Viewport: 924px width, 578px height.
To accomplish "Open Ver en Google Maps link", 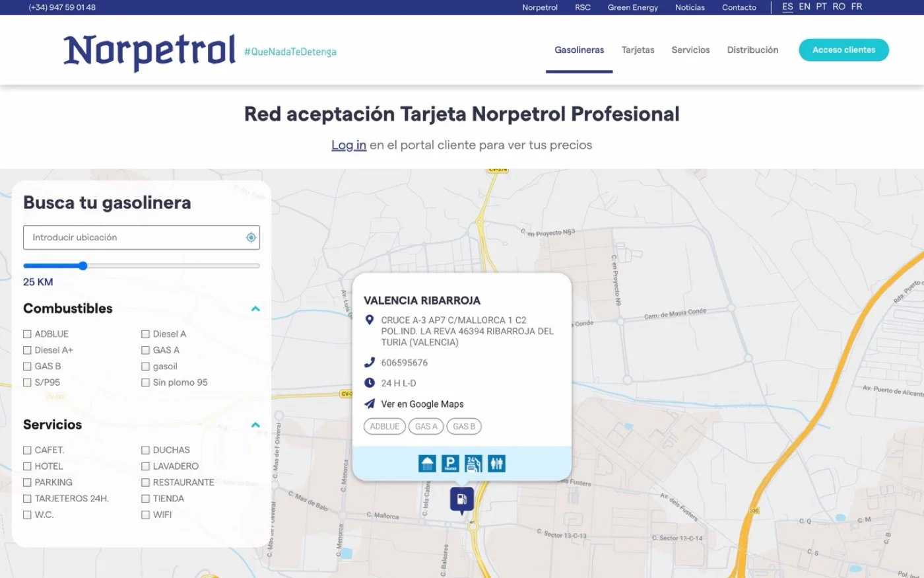I will click(x=422, y=404).
